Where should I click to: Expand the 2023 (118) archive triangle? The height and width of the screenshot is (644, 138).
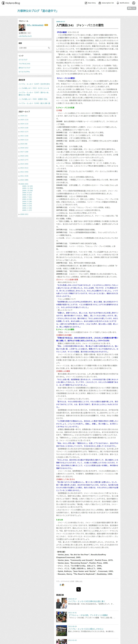(19, 128)
